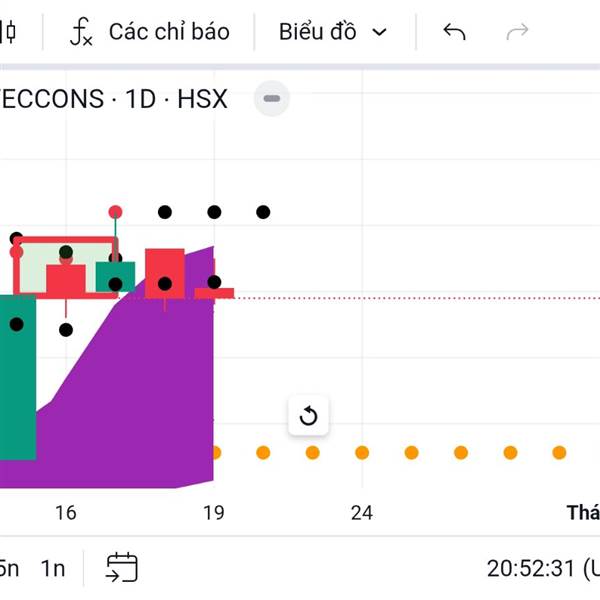Screen dimensions: 600x600
Task: Select the red anchor point above candle
Action: (x=115, y=212)
